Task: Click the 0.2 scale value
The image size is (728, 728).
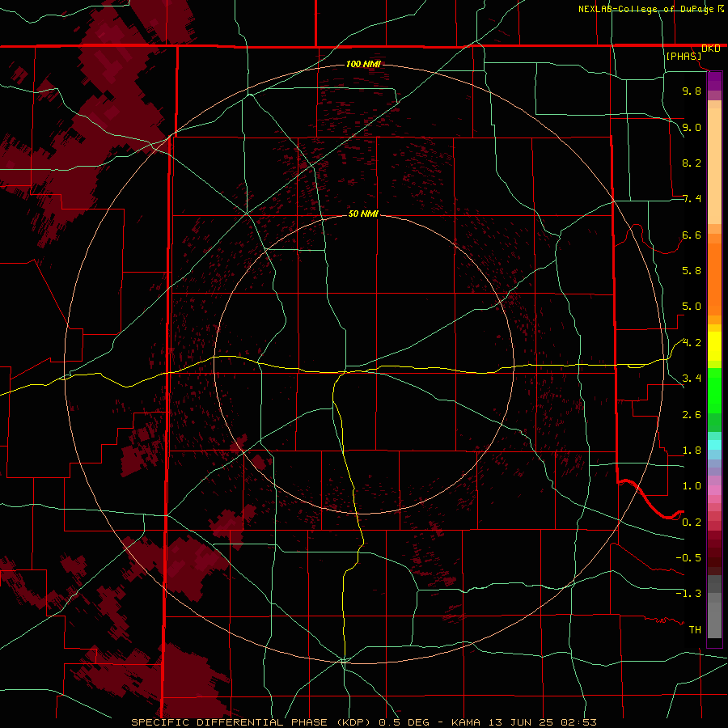Action: pos(692,523)
